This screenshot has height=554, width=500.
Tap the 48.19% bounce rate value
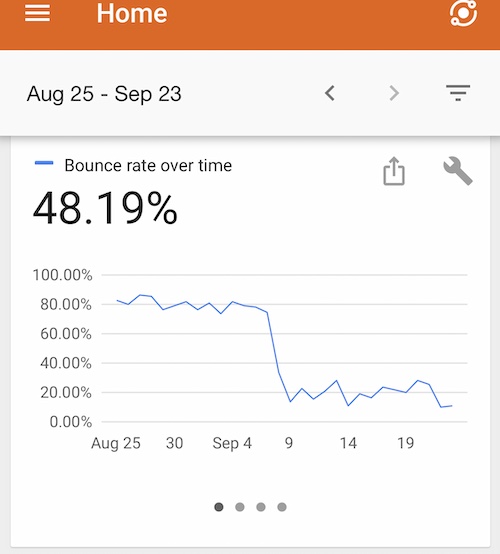(105, 208)
